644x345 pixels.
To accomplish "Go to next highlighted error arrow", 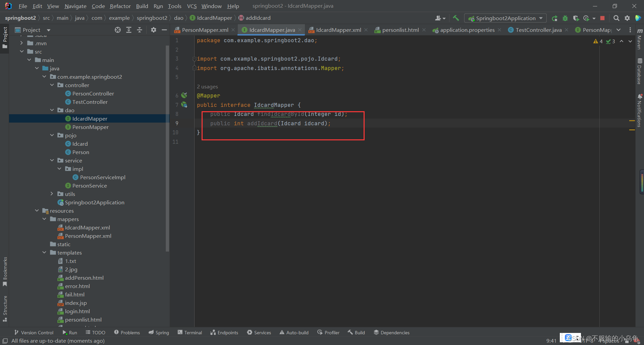I will tap(630, 41).
